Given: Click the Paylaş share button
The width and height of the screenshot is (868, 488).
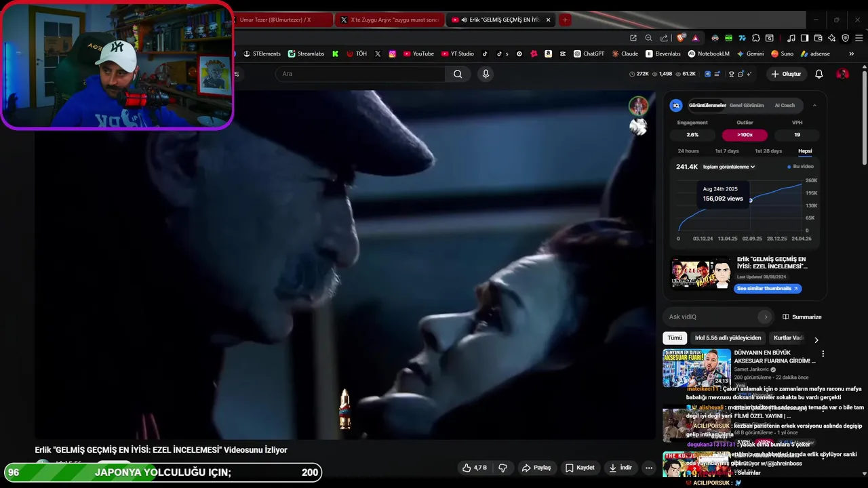Looking at the screenshot, I should coord(536,468).
